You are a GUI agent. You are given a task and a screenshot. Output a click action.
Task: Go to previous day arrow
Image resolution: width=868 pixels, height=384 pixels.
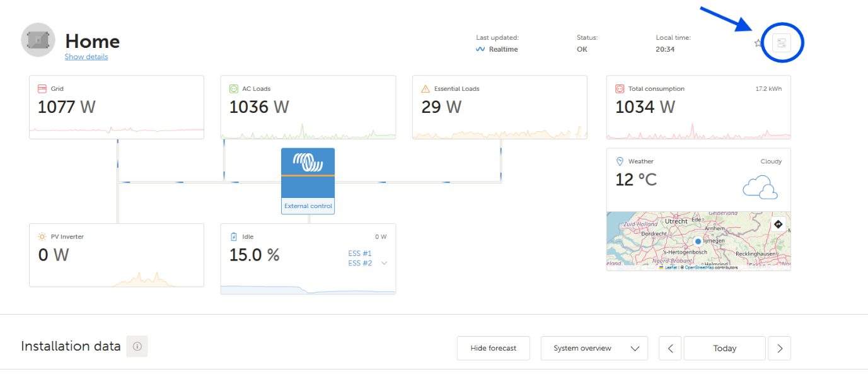(670, 348)
